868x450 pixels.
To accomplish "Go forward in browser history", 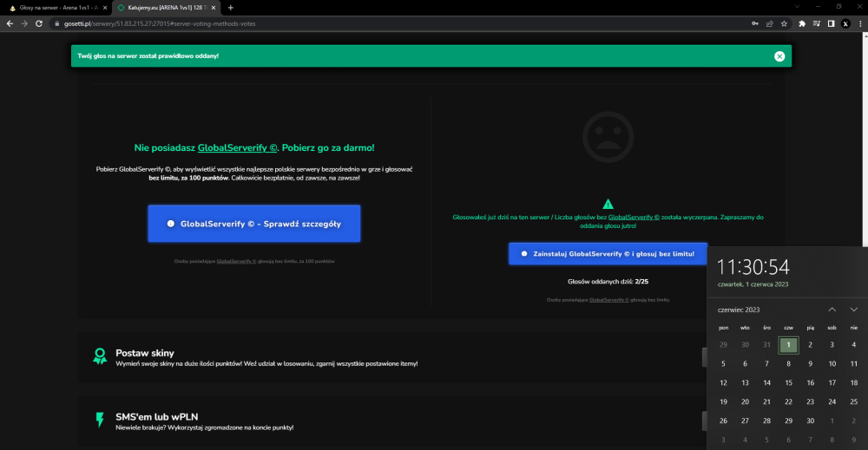I will coord(24,23).
